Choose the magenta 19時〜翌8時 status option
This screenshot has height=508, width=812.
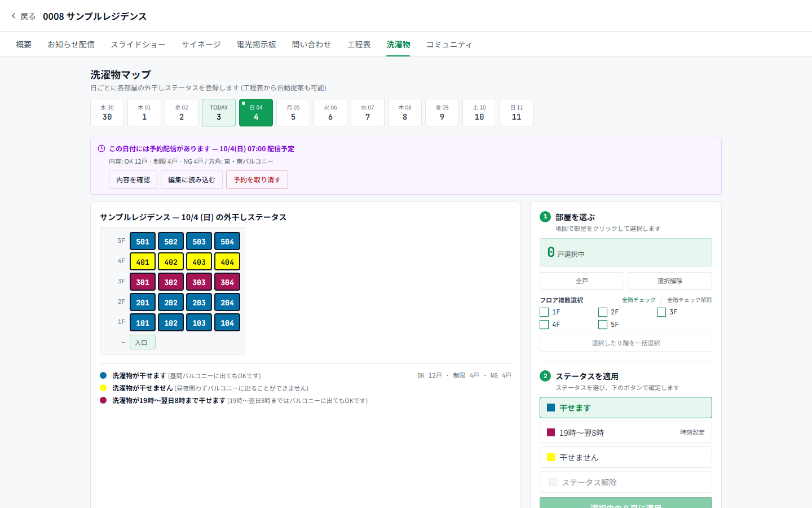(626, 432)
